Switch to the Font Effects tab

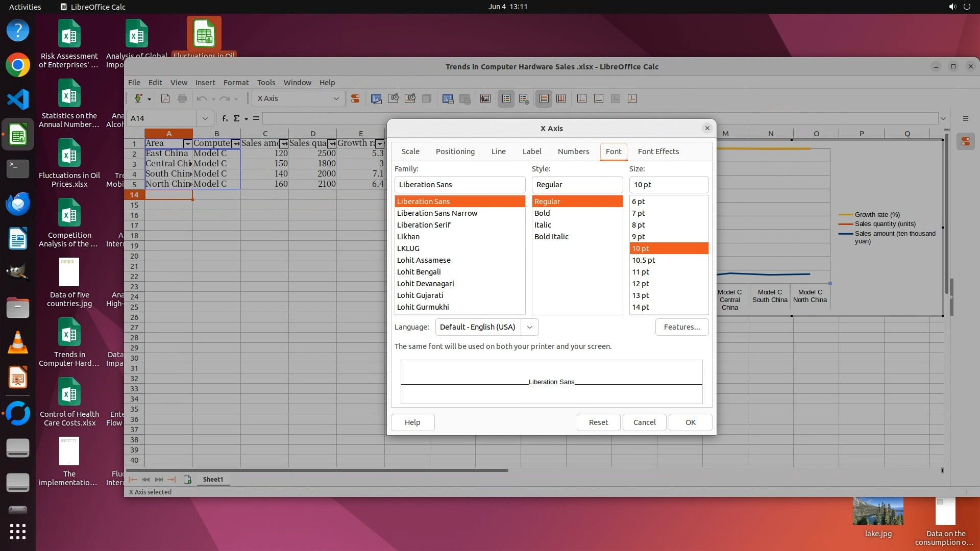658,152
